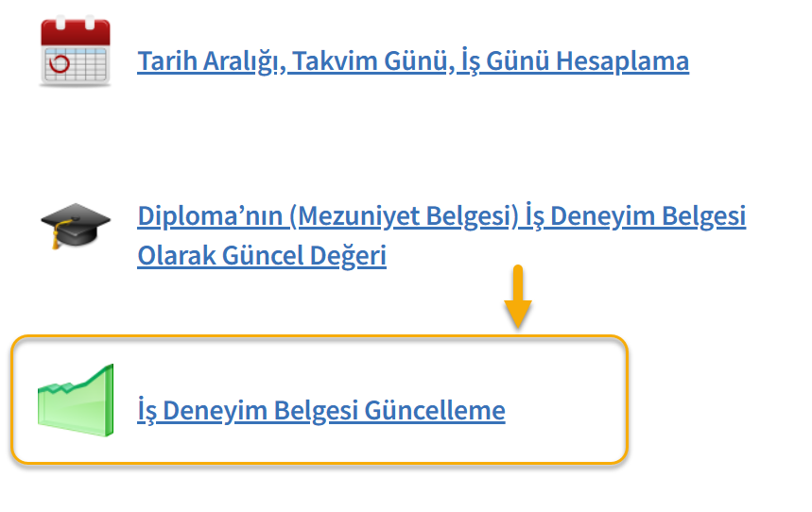Click the word 'Diploma'nın' in the second link
This screenshot has height=512, width=812.
210,216
